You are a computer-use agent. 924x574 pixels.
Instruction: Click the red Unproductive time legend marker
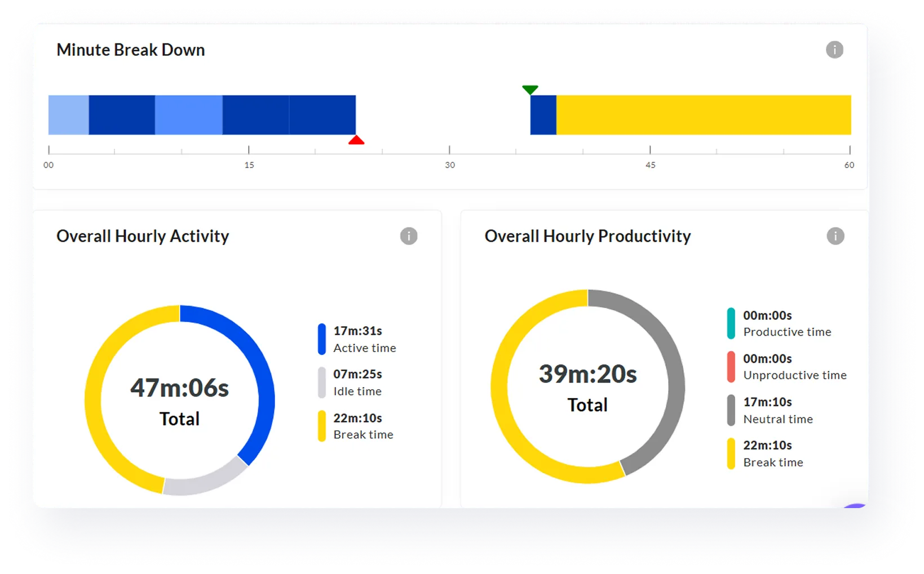pyautogui.click(x=731, y=366)
